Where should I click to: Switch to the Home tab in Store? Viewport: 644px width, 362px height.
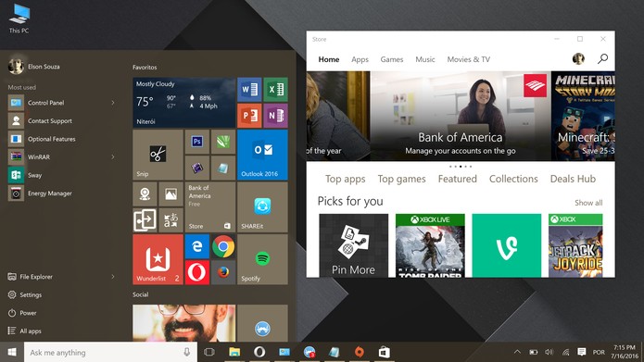click(x=329, y=59)
